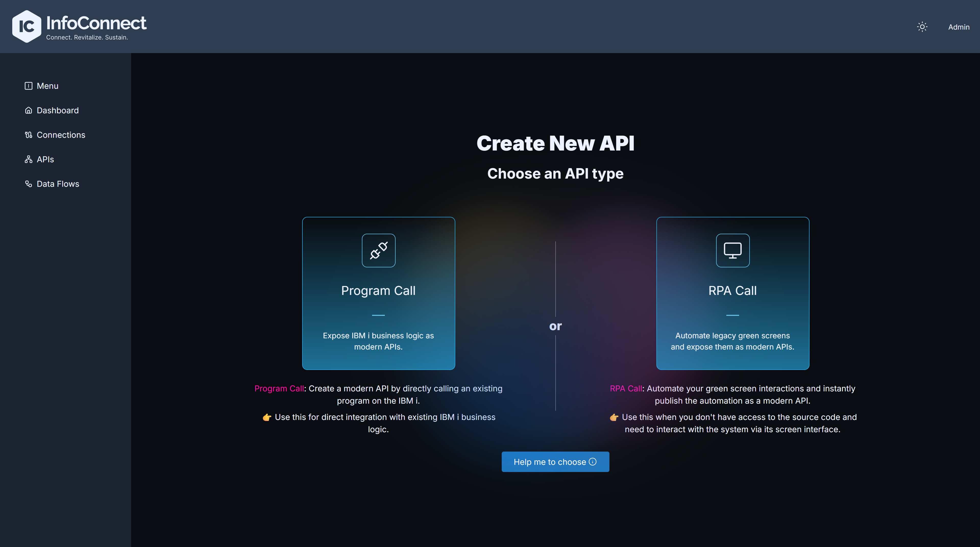This screenshot has height=547, width=980.
Task: Click the InfoConnect brand name text
Action: [96, 23]
